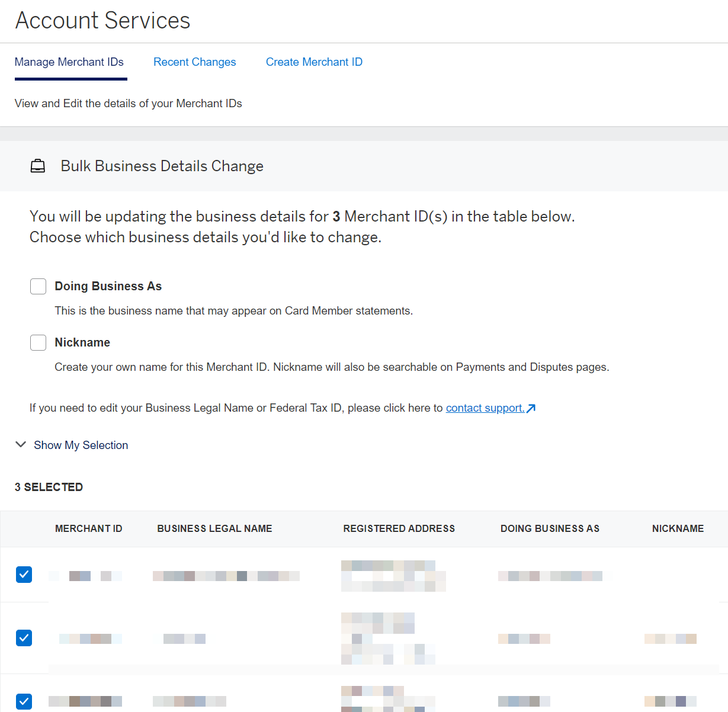Click the briefcase icon beside Bulk Business Details Change
Screen dimensions: 728x712
pyautogui.click(x=37, y=166)
